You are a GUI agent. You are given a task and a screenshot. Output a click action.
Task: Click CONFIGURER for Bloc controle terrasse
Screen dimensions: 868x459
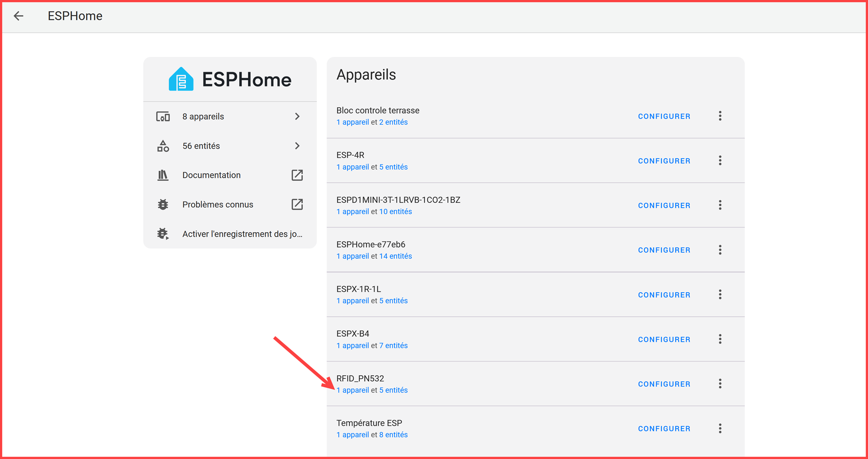664,116
